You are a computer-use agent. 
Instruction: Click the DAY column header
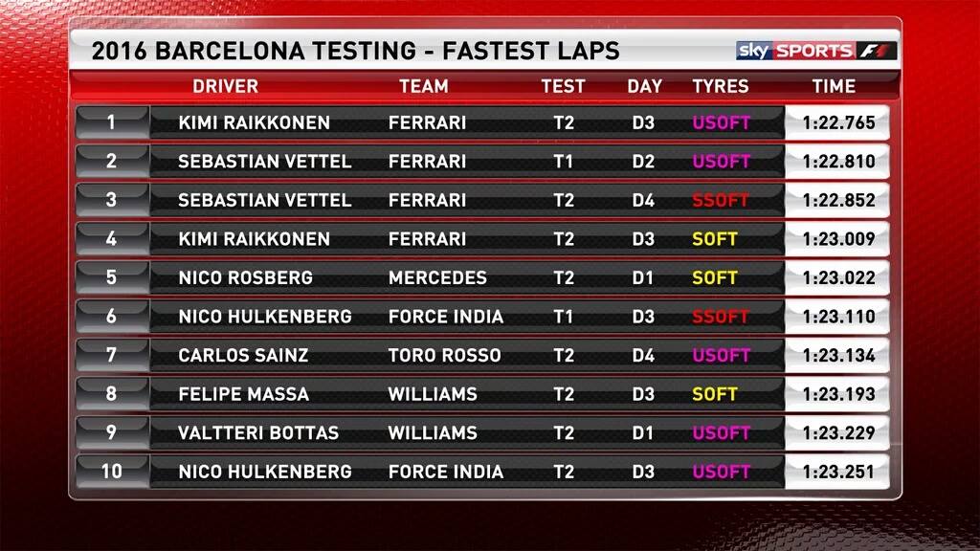[644, 86]
